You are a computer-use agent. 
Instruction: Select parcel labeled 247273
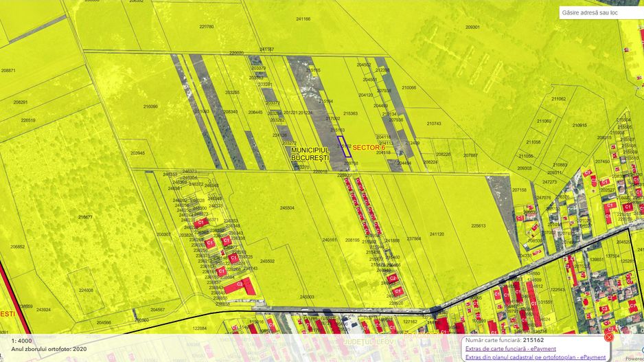[x=549, y=181]
